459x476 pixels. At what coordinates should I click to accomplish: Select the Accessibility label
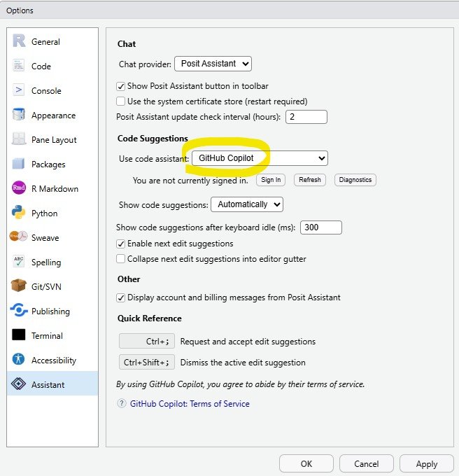(x=54, y=360)
